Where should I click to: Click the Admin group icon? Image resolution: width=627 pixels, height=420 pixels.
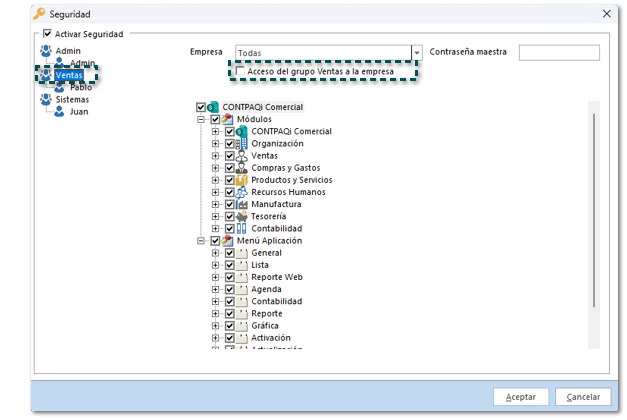pos(46,51)
